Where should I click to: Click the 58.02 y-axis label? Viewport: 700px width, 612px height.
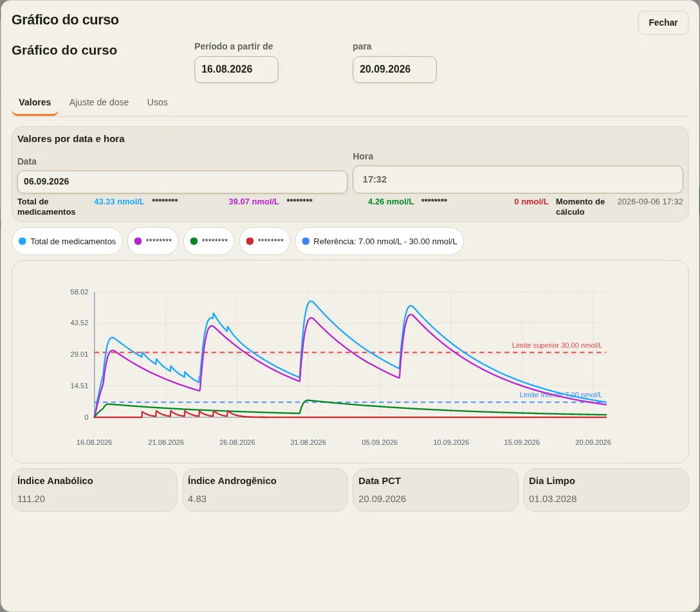point(80,292)
